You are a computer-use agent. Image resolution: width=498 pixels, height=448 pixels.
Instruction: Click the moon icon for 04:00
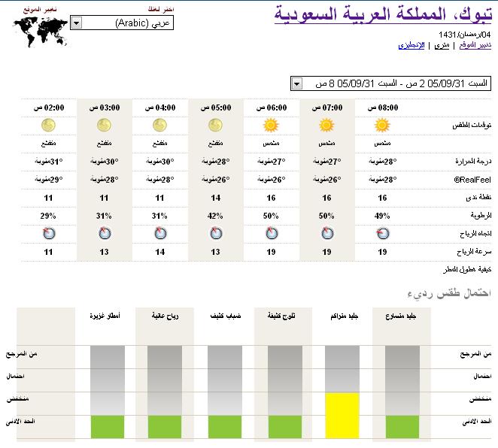click(159, 125)
